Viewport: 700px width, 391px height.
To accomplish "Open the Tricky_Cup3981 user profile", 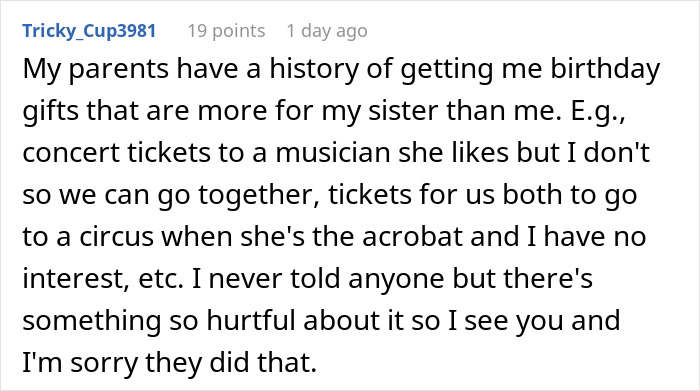I will click(89, 31).
